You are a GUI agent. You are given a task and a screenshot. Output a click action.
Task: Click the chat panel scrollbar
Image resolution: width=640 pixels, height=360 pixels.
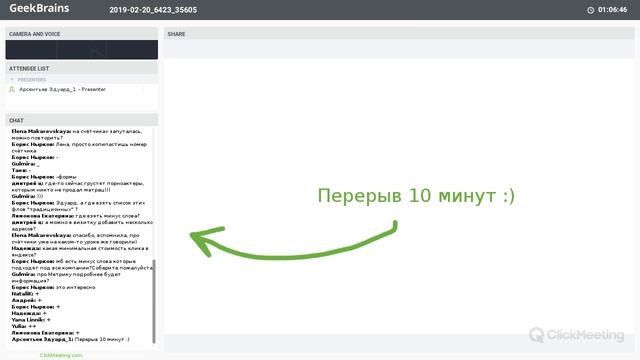tap(154, 301)
